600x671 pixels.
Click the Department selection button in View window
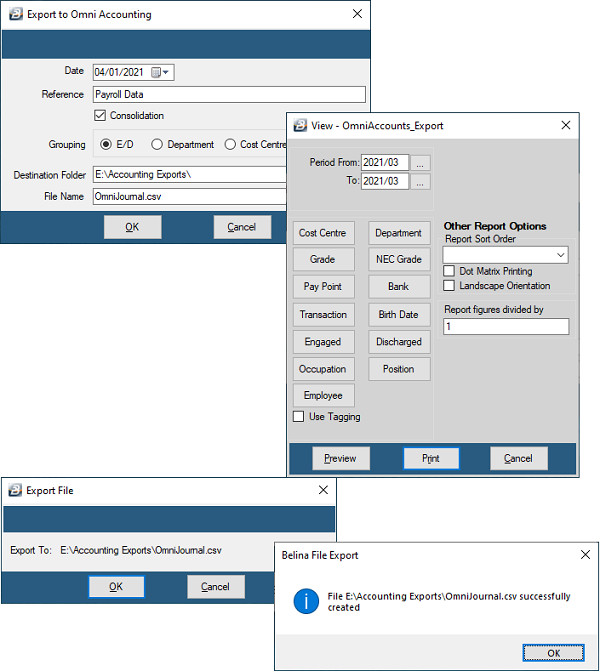pos(399,233)
